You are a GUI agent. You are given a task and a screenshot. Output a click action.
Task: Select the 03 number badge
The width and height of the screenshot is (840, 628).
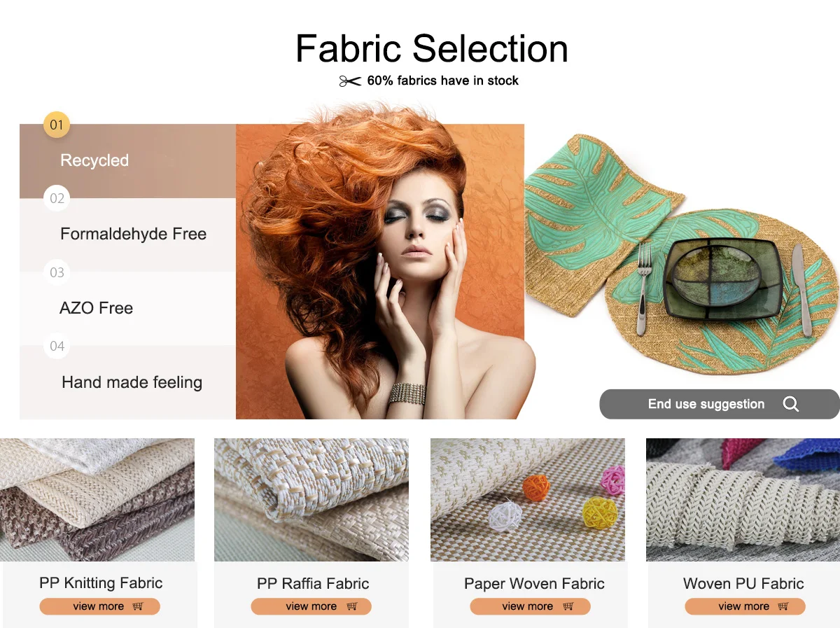pyautogui.click(x=57, y=272)
